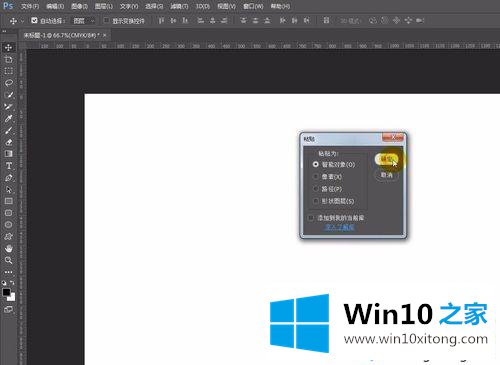Toggle the 自动选择 checkbox
The image size is (500, 365).
point(34,21)
